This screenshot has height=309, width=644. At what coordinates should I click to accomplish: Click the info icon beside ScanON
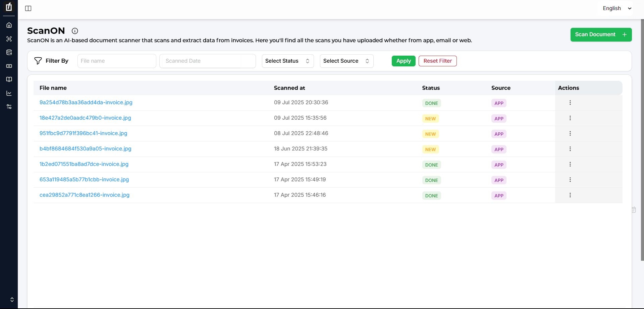pos(75,31)
